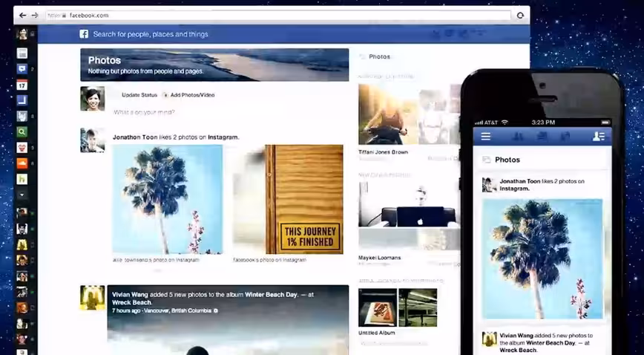Open the first Untitled Album thumbnail

click(378, 307)
